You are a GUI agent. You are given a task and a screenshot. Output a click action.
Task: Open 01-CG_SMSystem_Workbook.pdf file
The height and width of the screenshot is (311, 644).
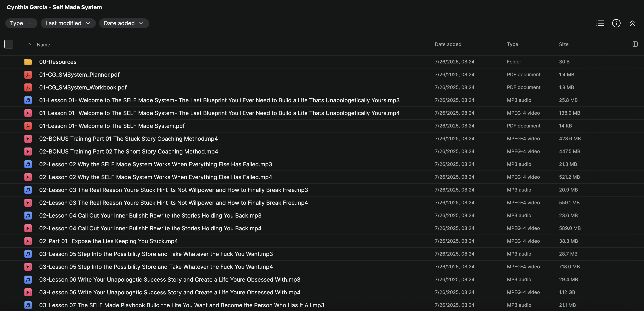83,87
